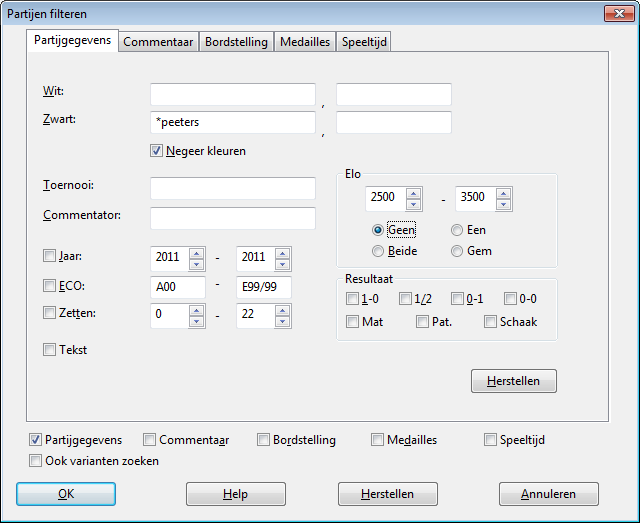Open the Bordstelling tab
The image size is (640, 523).
click(236, 42)
